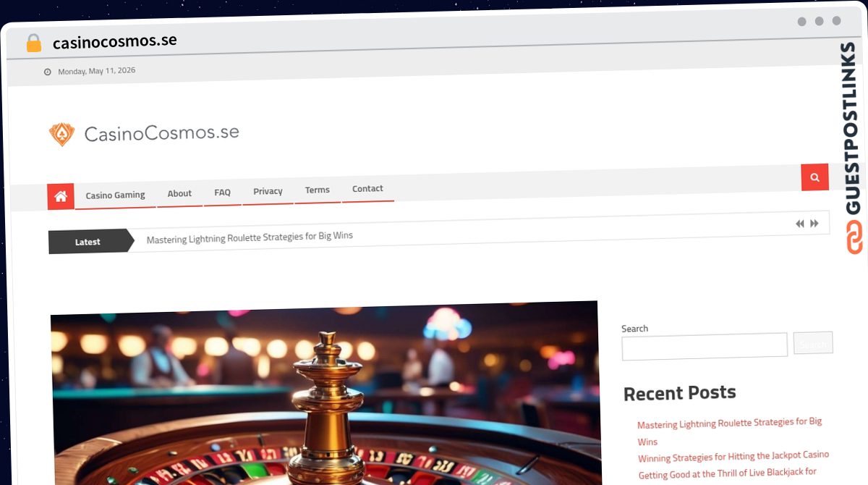Screen dimensions: 868x485
Task: Click the Latest ticker label
Action: click(88, 242)
